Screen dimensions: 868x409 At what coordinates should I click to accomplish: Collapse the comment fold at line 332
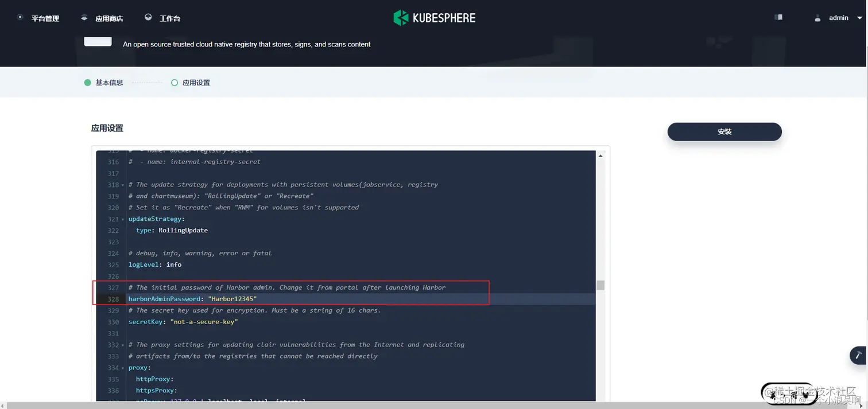coord(122,345)
